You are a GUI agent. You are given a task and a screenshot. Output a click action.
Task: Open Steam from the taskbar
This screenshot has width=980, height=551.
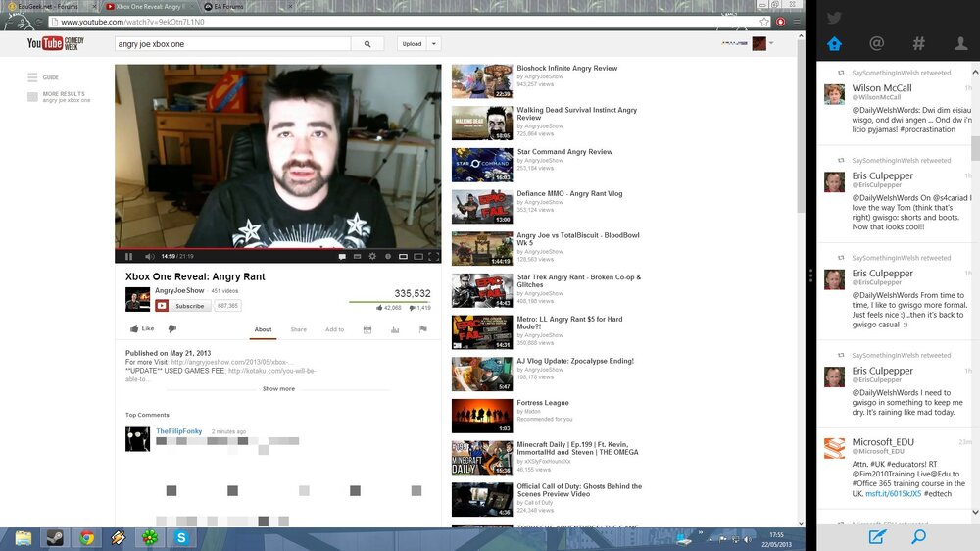click(55, 538)
